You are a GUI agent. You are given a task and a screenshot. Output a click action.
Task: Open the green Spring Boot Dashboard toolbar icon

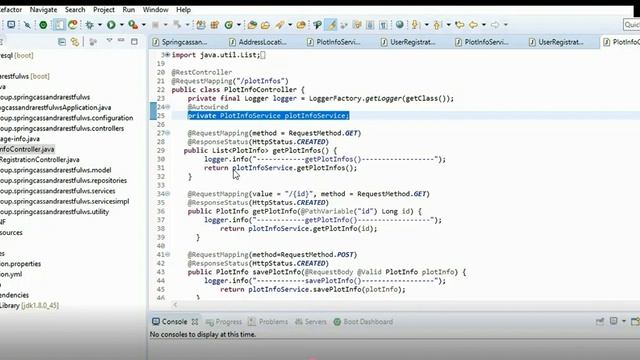43,25
